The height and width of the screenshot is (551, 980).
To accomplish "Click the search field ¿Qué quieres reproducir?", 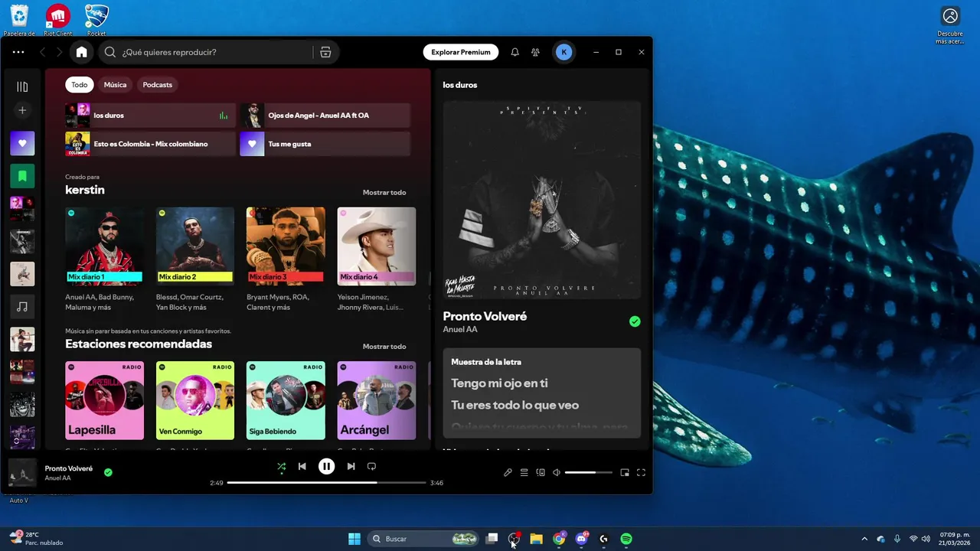I will [x=216, y=52].
